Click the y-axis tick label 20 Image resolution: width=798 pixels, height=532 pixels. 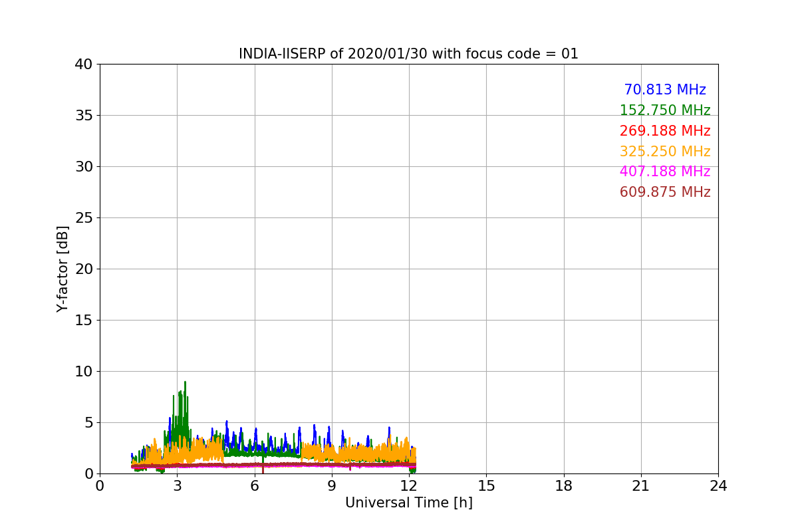83,269
